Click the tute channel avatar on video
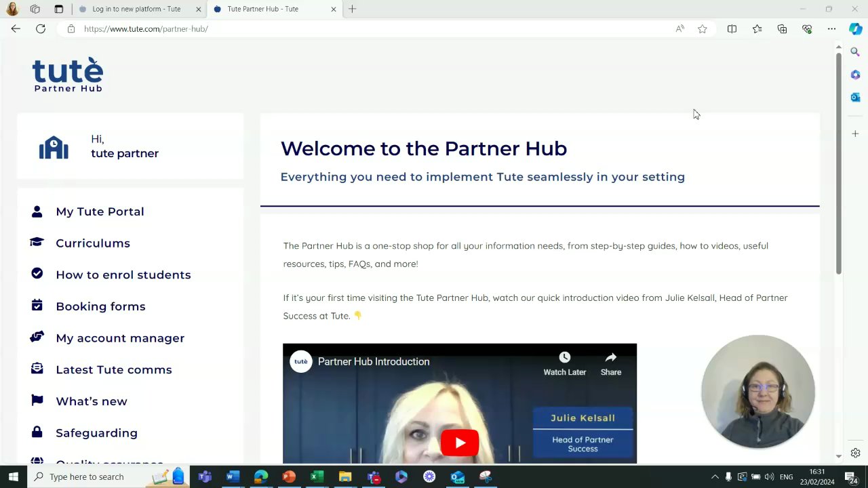Screen dimensions: 868x488 click(300, 361)
